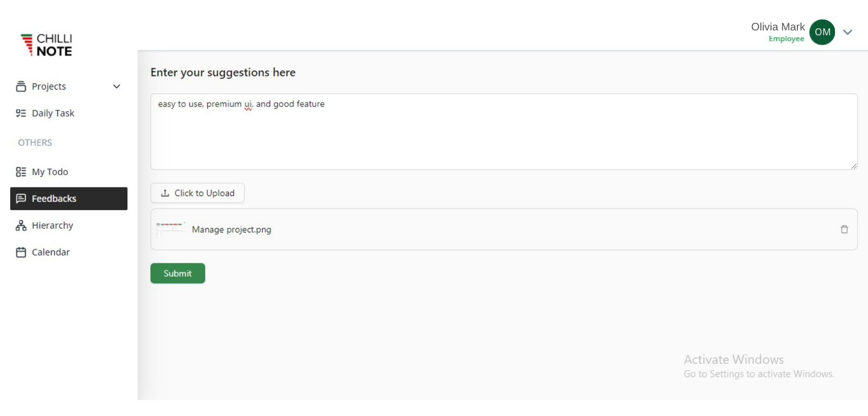Click the Feedbacks message icon

click(x=21, y=198)
